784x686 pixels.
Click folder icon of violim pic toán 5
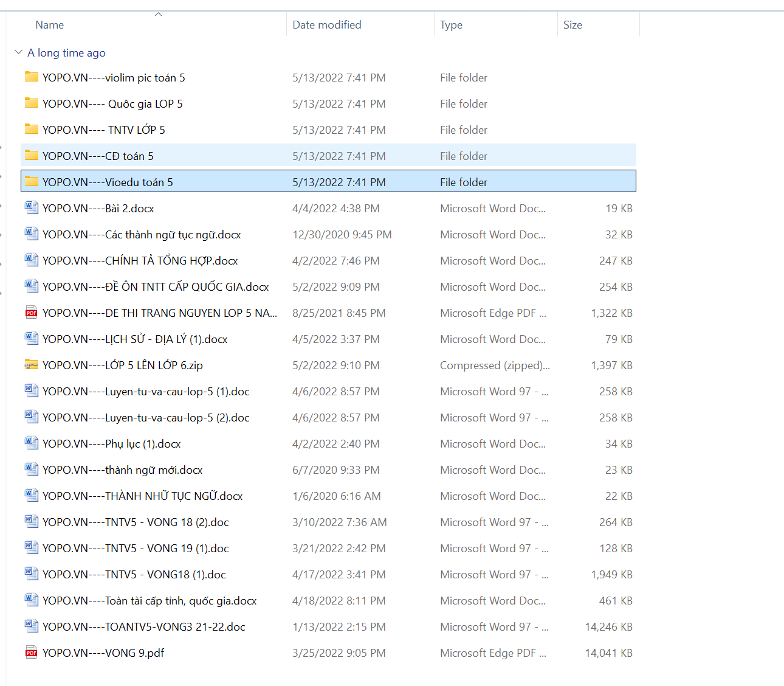32,77
